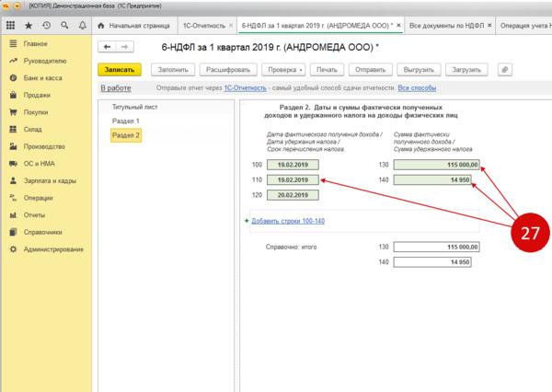Viewport: 552px width, 392px height.
Task: Open Банк и касса section
Action: pos(43,78)
